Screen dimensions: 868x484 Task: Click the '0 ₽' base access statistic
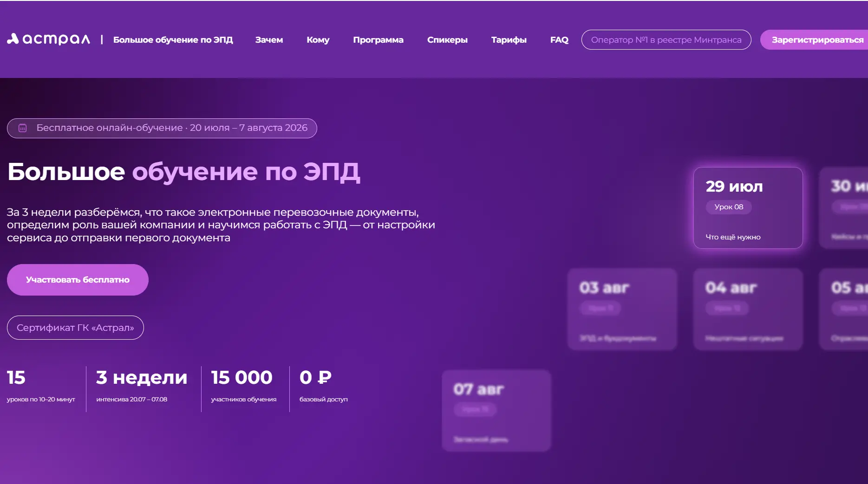coord(316,378)
